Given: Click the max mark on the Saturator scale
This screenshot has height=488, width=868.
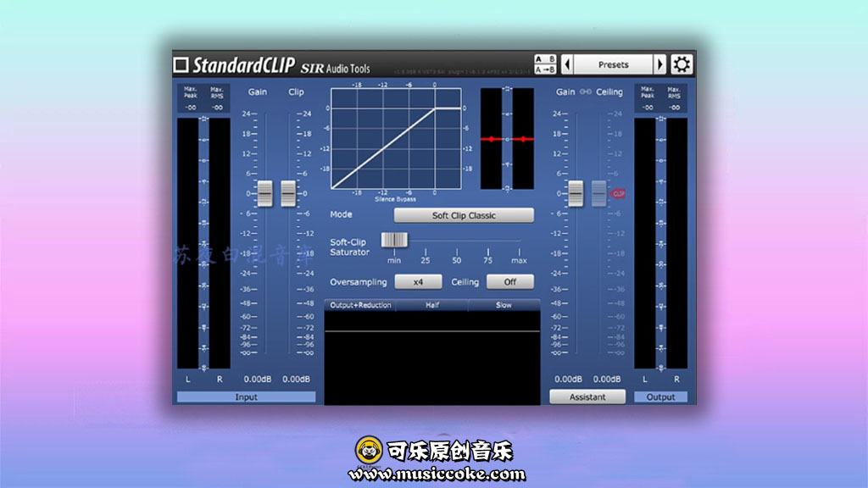Looking at the screenshot, I should [x=519, y=260].
